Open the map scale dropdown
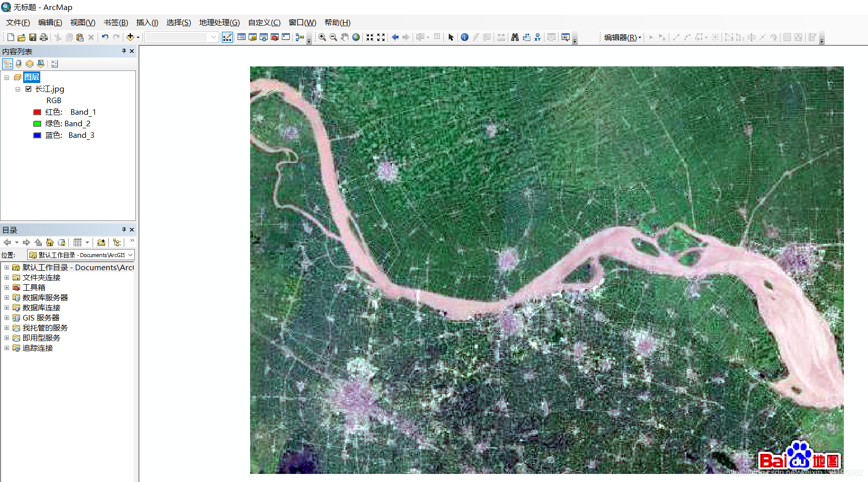Viewport: 868px width, 482px height. click(x=214, y=37)
